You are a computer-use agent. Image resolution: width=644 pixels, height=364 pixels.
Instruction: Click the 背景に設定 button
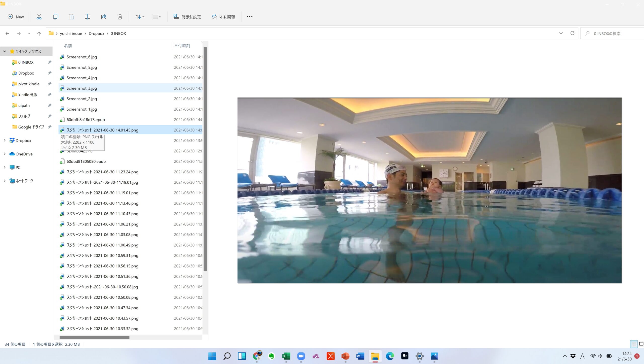click(187, 17)
